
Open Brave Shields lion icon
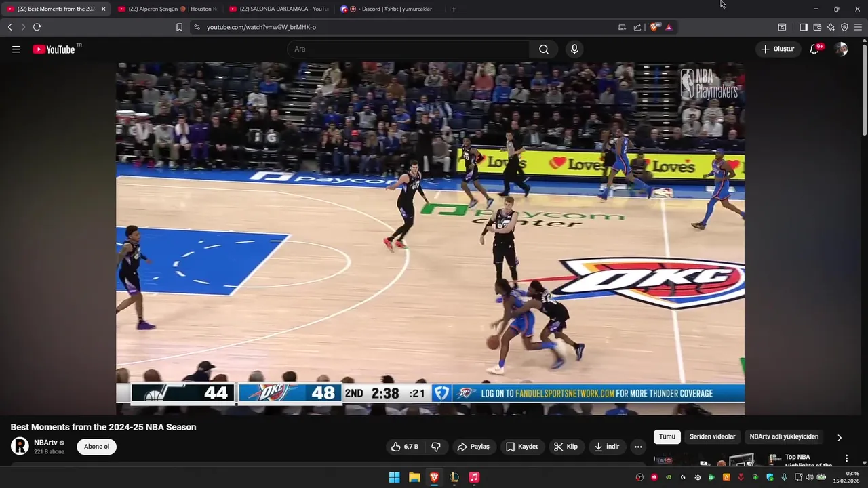point(654,27)
